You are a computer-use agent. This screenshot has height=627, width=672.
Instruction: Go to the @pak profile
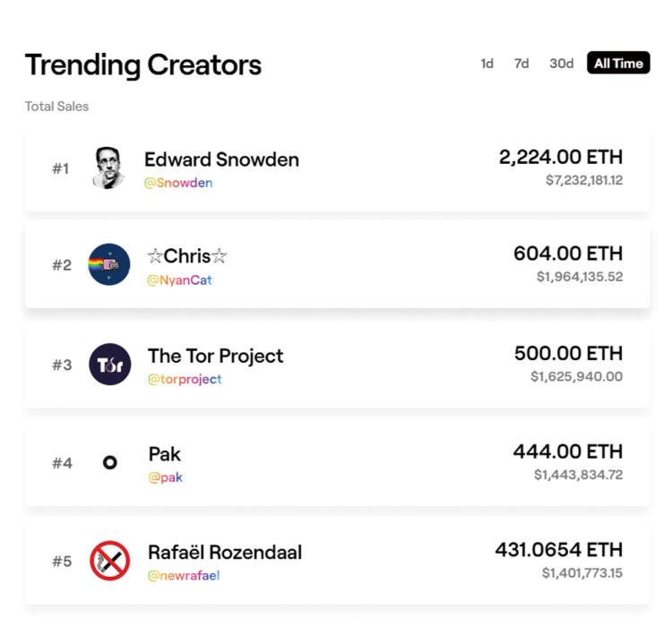[166, 477]
